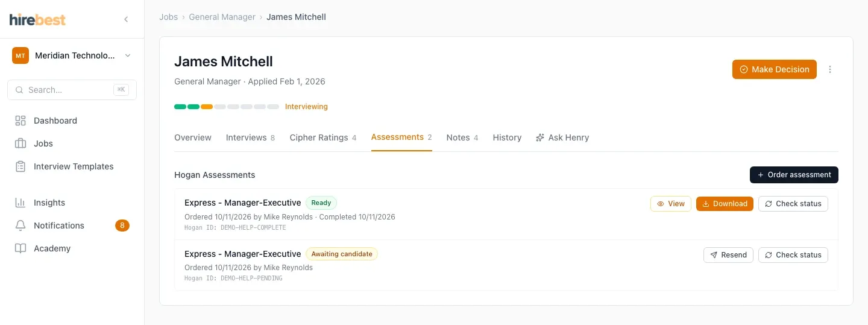Open the three-dot more options menu
Viewport: 868px width, 325px height.
pos(830,69)
